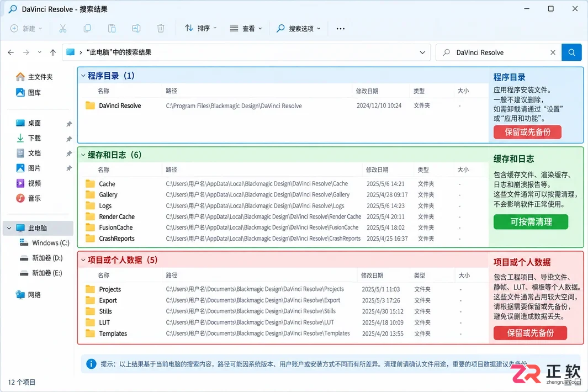Go back with the left arrow

click(x=11, y=52)
